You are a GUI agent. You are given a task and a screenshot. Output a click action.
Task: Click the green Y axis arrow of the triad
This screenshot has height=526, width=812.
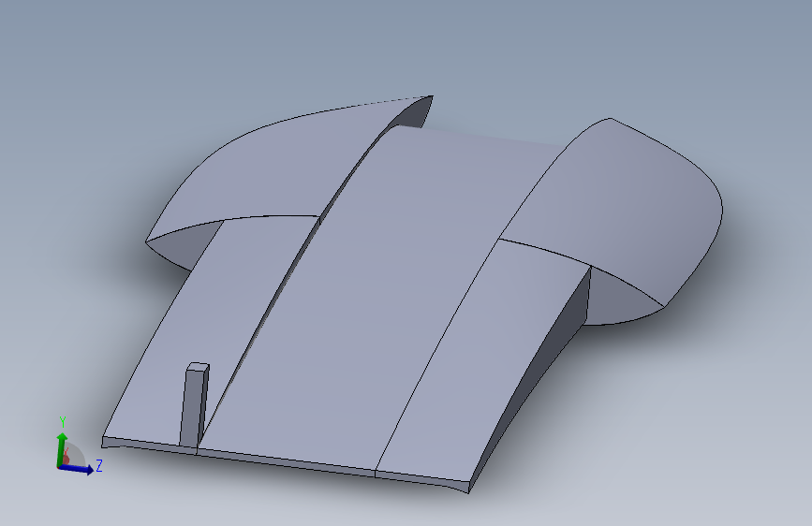coord(62,448)
